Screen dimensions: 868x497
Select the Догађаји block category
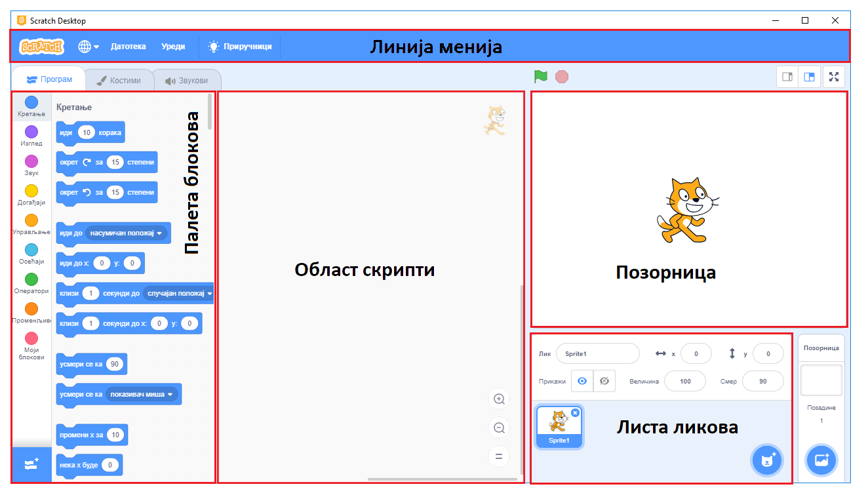(x=31, y=195)
